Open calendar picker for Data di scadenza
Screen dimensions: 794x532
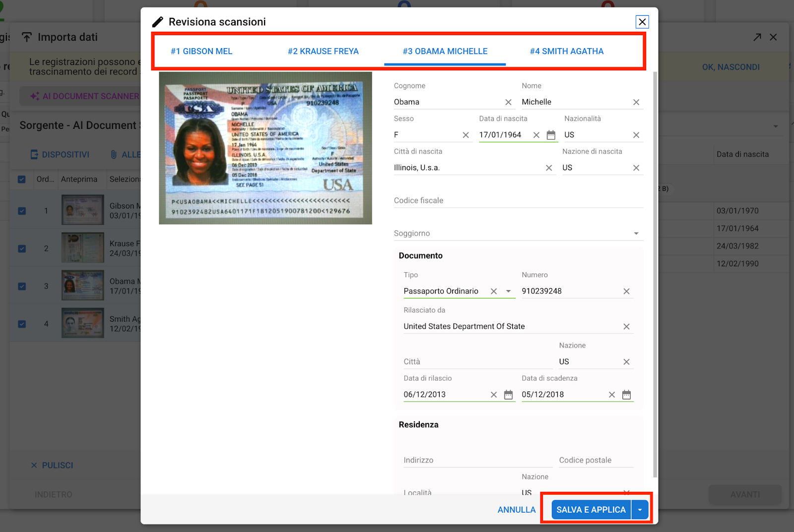click(x=626, y=395)
